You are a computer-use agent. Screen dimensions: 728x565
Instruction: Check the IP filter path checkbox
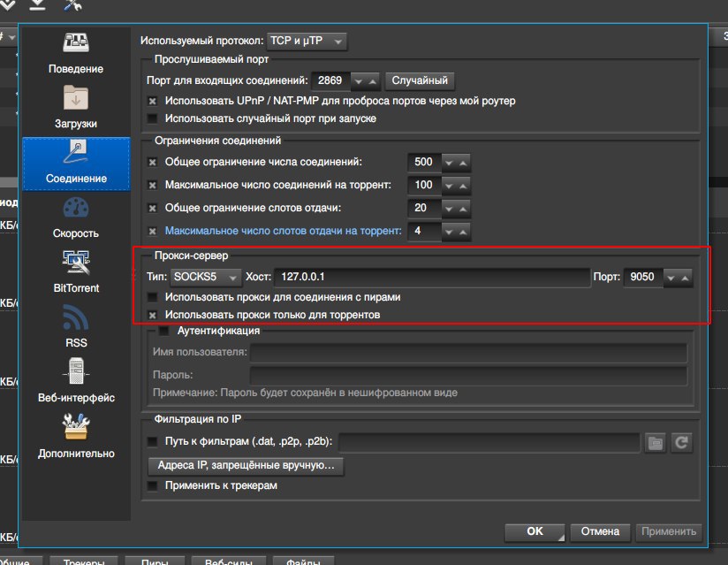pos(152,441)
